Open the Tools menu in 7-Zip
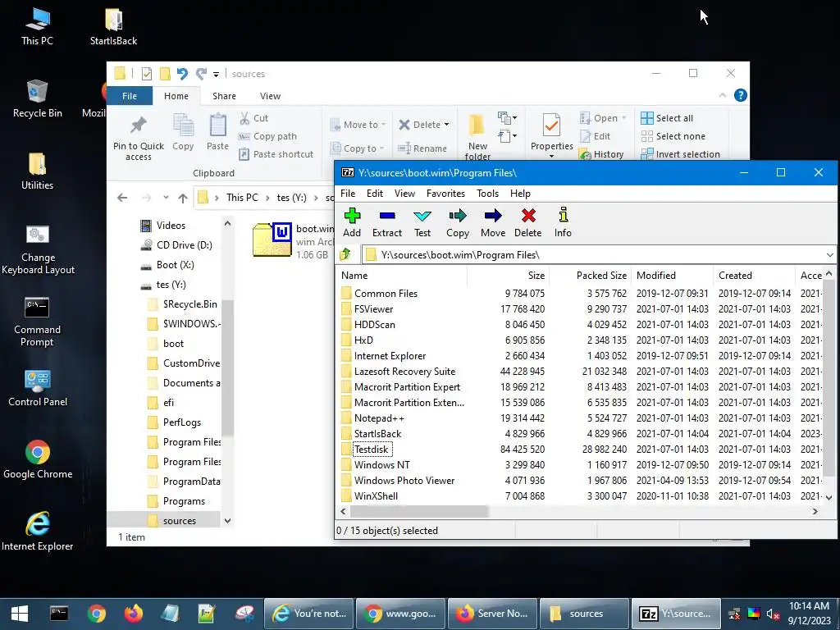 pyautogui.click(x=487, y=194)
